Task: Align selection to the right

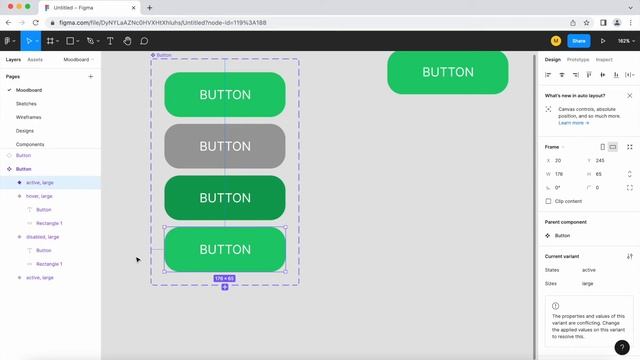Action: [576, 75]
